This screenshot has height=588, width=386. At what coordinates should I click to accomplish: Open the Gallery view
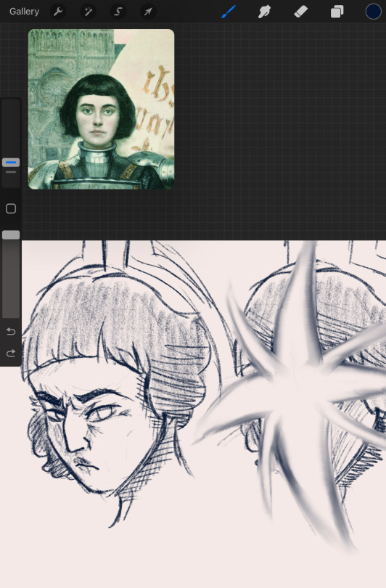click(24, 12)
